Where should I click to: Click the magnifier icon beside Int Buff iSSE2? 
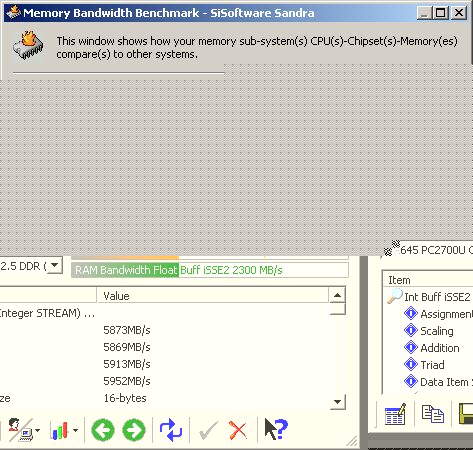coord(395,296)
